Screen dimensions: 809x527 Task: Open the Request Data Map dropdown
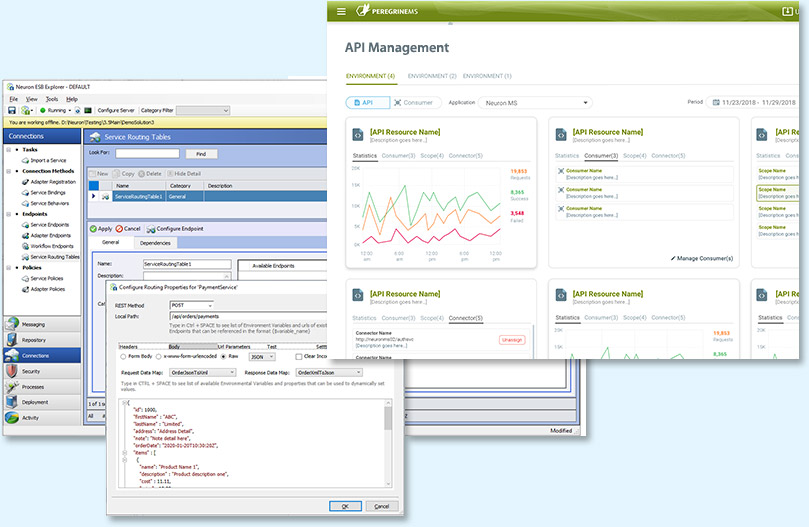(203, 372)
